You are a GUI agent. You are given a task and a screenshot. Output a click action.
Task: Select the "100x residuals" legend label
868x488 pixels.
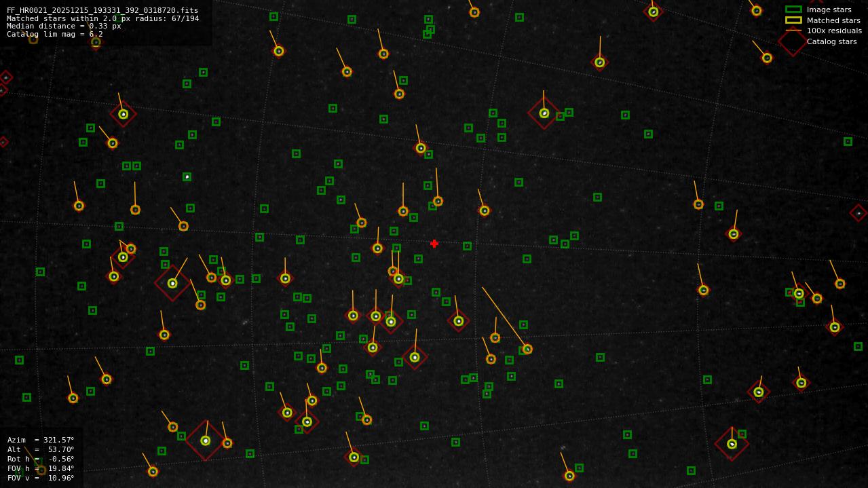coord(834,31)
